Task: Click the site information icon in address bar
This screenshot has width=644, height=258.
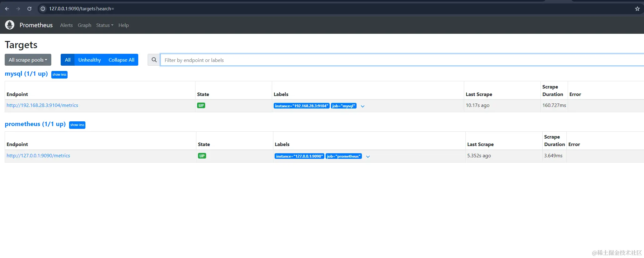Action: [43, 9]
